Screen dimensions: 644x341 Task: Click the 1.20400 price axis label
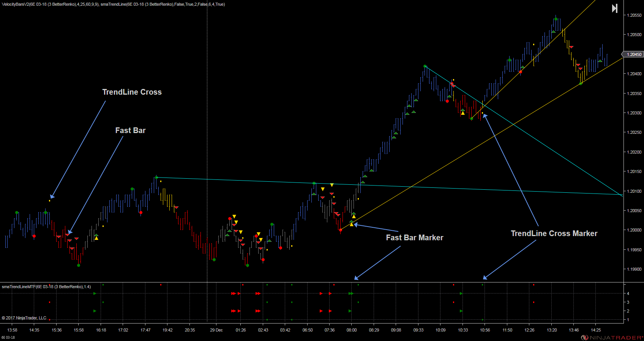tap(634, 74)
